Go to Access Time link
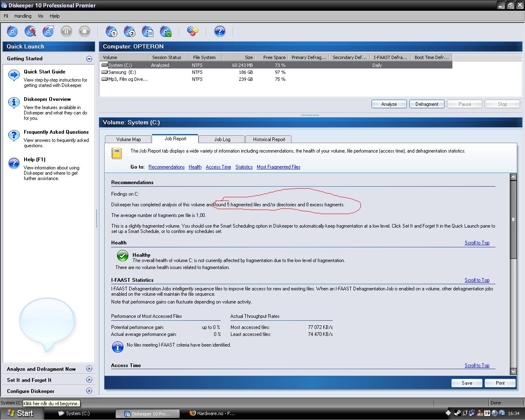Viewport: 525px width, 420px height. coord(218,167)
